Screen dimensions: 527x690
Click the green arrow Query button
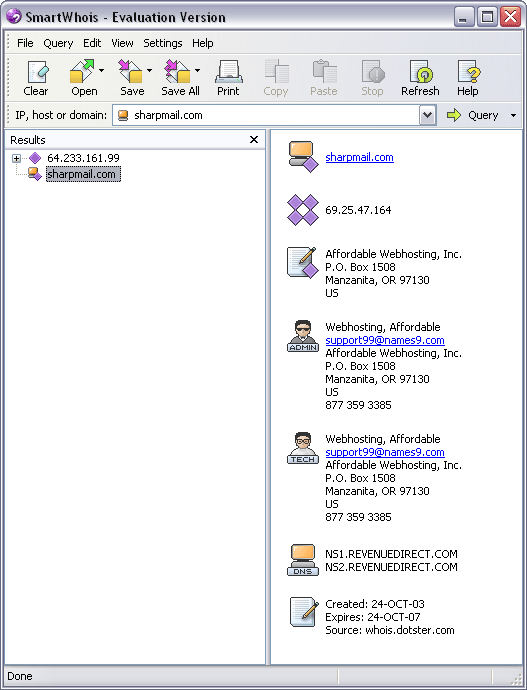pyautogui.click(x=473, y=115)
